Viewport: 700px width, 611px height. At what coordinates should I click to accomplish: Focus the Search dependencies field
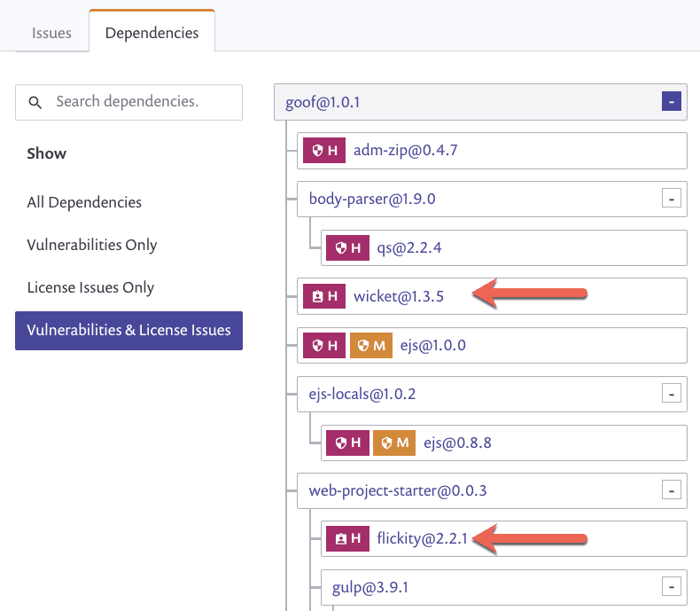(x=129, y=102)
